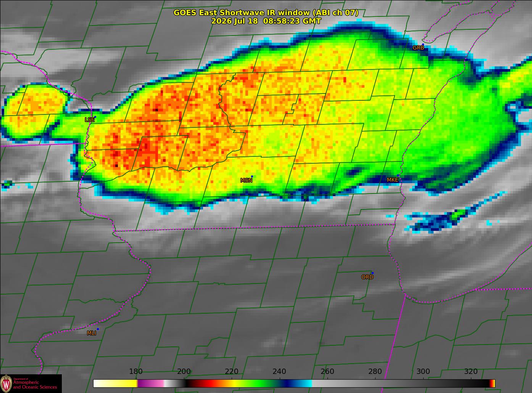Pick the magenta segment of the colorbar
Image resolution: width=532 pixels, height=393 pixels.
coord(151,383)
